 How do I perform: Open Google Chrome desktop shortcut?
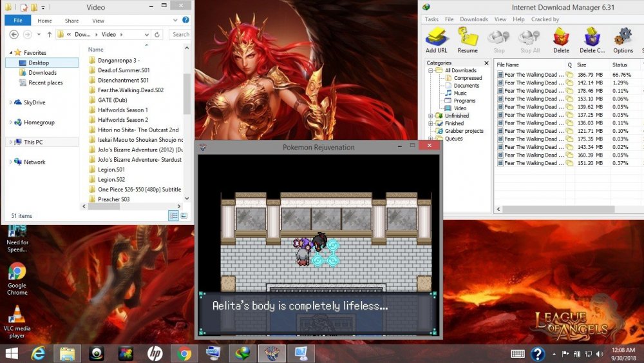[x=17, y=279]
